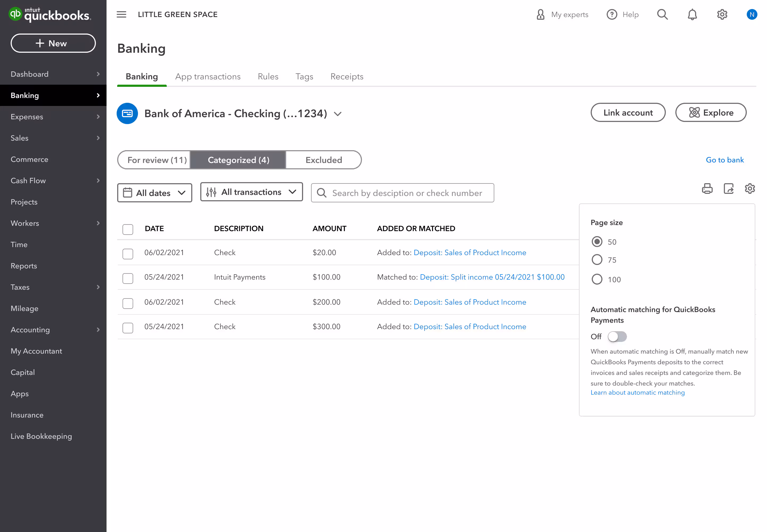Click the transaction search field
The image size is (767, 532).
tap(402, 193)
